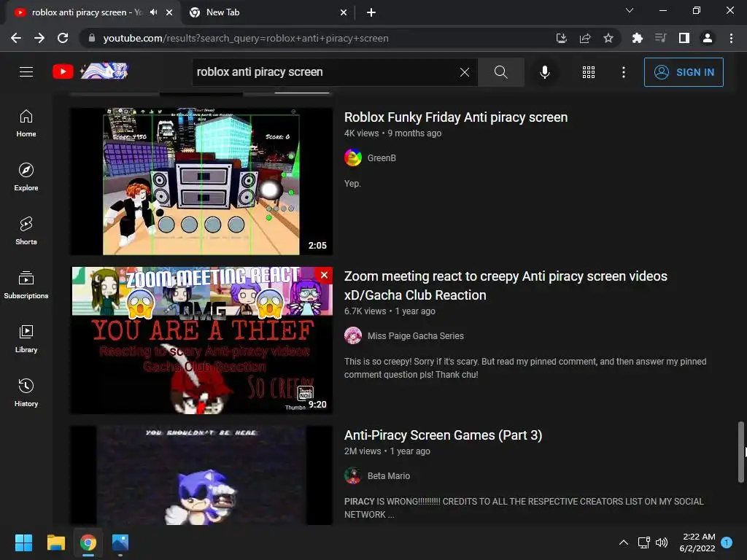
Task: Open the Sonic anti-piracy thumbnail
Action: coord(201,475)
